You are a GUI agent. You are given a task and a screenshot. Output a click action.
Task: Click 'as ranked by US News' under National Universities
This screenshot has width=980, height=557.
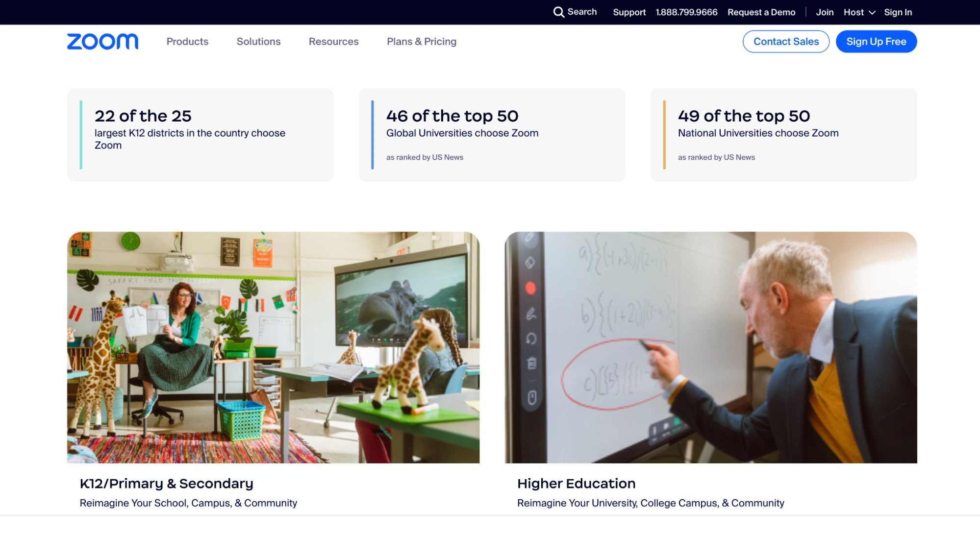pyautogui.click(x=716, y=157)
